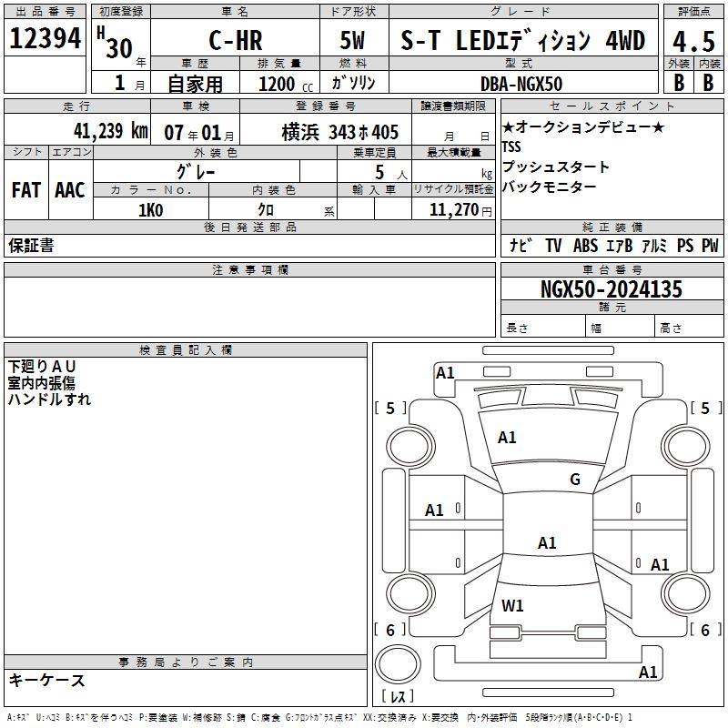Click the A1 mark on the car roof
Viewport: 728px width, 728px height.
tap(547, 543)
